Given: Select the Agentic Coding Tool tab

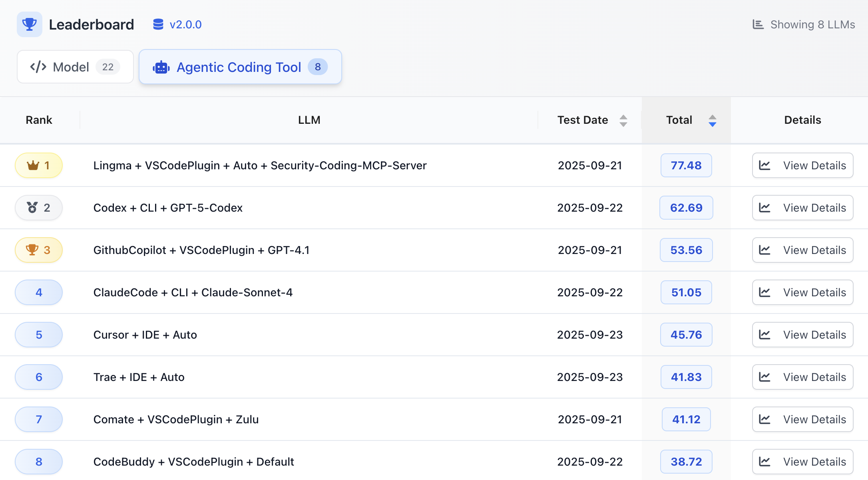Looking at the screenshot, I should 240,67.
